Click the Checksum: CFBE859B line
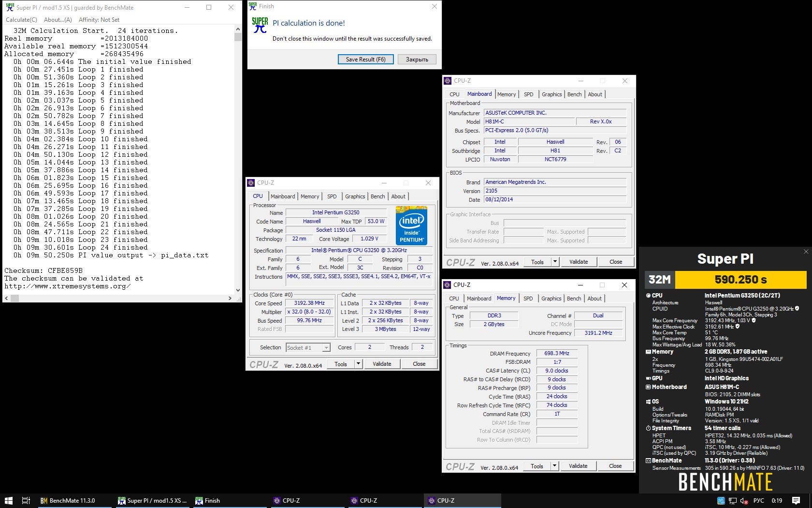 click(x=43, y=270)
